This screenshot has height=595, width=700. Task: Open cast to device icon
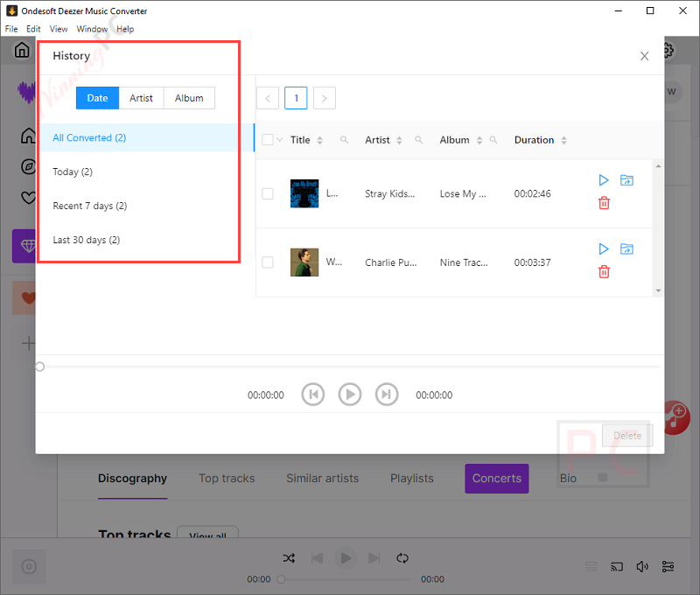(x=617, y=567)
